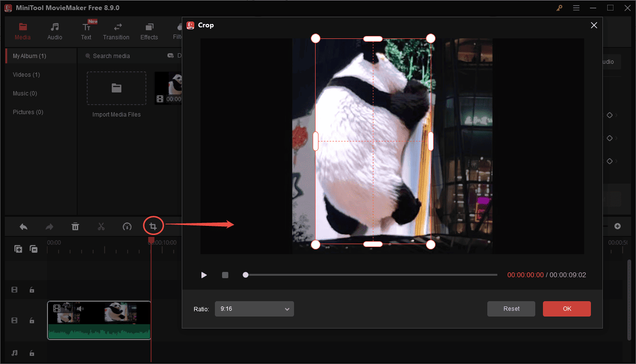Open the Text tab
The height and width of the screenshot is (364, 636).
[86, 31]
